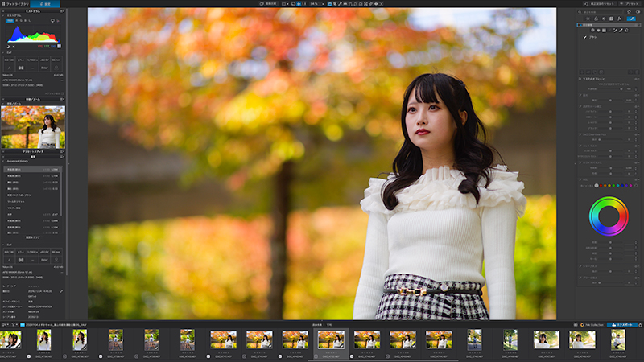Switch to the Photo Library tab

coord(14,4)
